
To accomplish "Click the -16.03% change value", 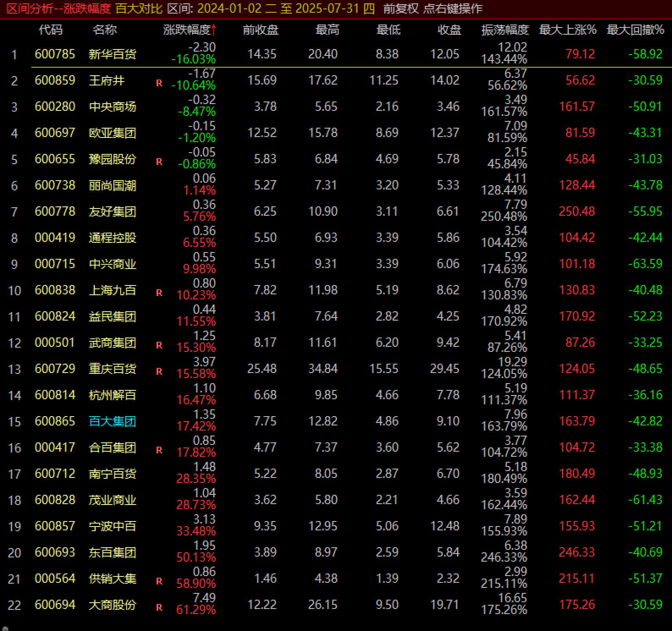I will 193,59.
